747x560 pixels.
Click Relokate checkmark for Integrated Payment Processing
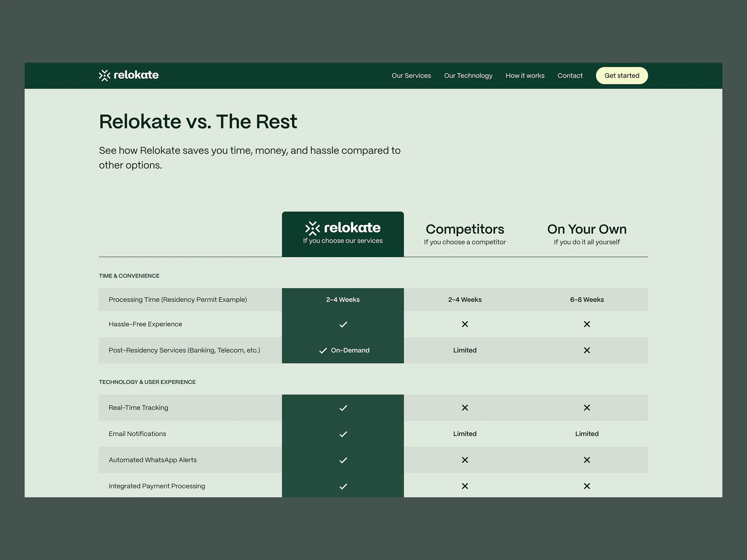pos(343,486)
